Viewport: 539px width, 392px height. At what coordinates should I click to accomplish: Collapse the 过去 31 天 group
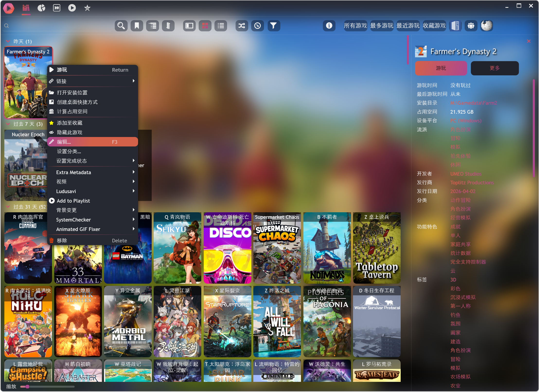click(x=8, y=207)
